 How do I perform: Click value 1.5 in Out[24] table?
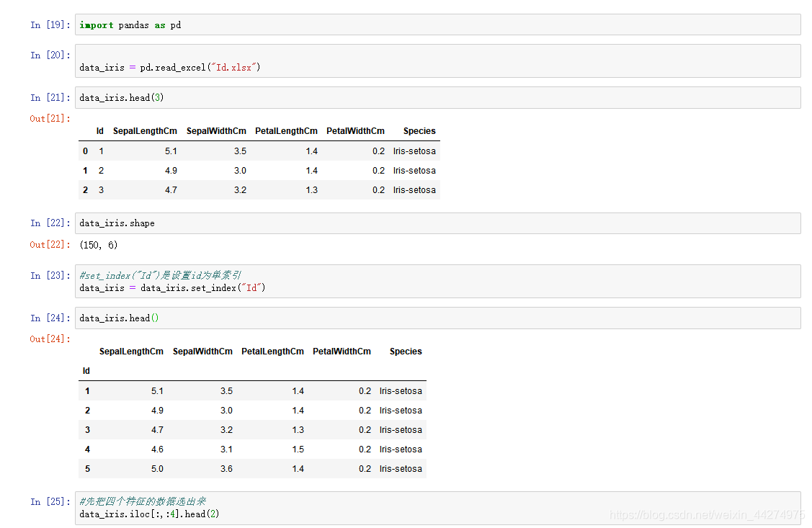point(298,449)
